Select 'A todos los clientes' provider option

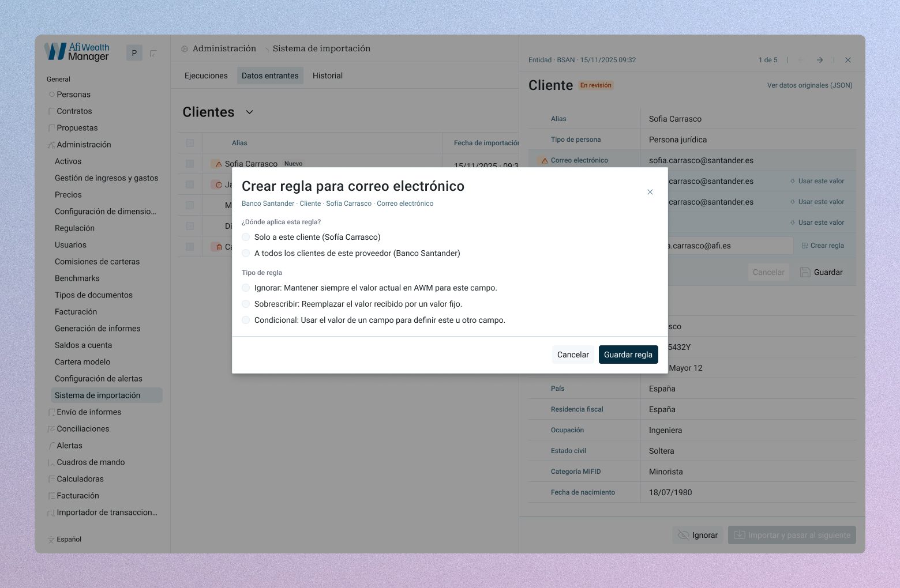(x=246, y=253)
